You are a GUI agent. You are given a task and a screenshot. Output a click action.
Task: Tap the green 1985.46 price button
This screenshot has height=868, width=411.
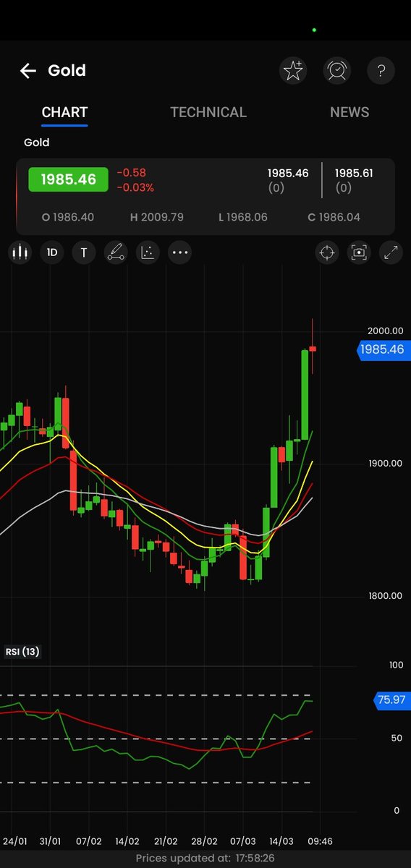(68, 179)
